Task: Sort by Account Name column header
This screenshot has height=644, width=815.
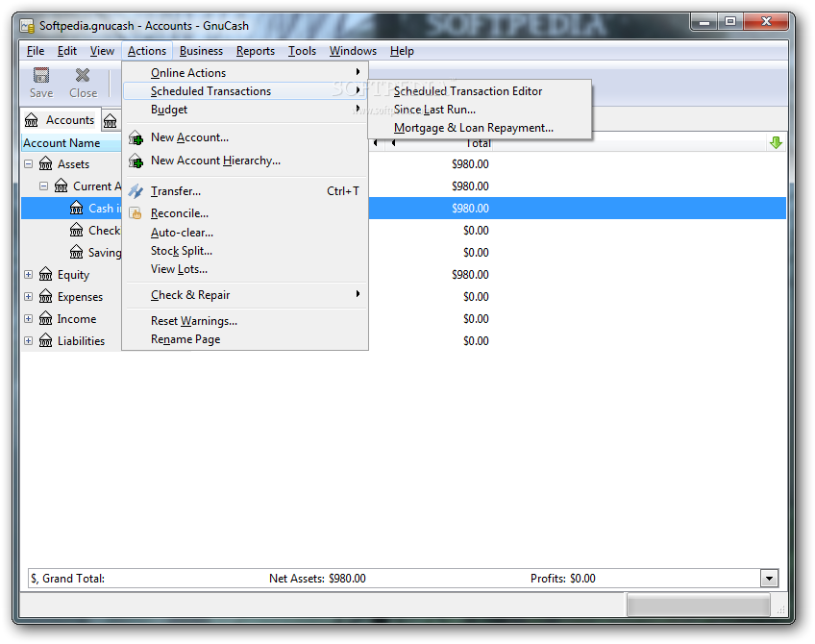Action: pyautogui.click(x=71, y=143)
